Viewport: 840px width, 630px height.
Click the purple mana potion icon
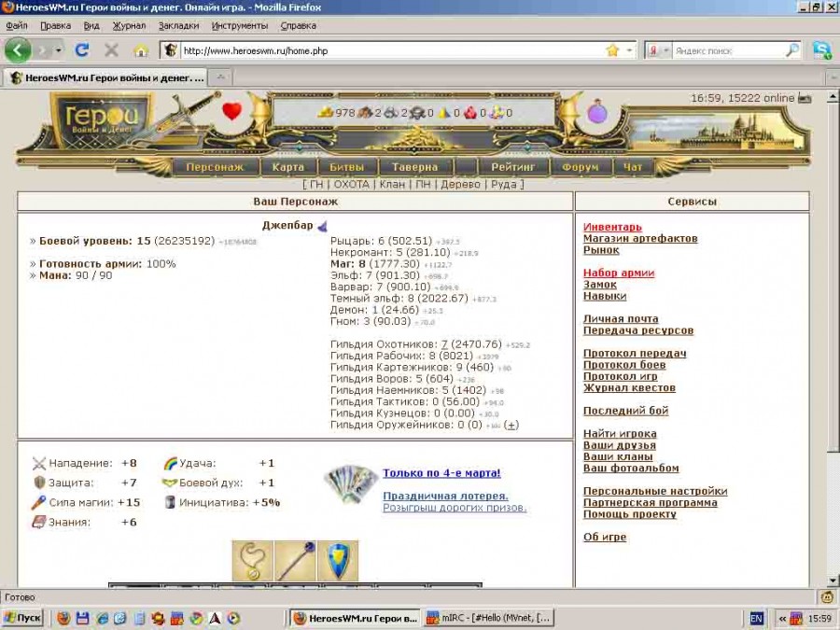coord(597,115)
